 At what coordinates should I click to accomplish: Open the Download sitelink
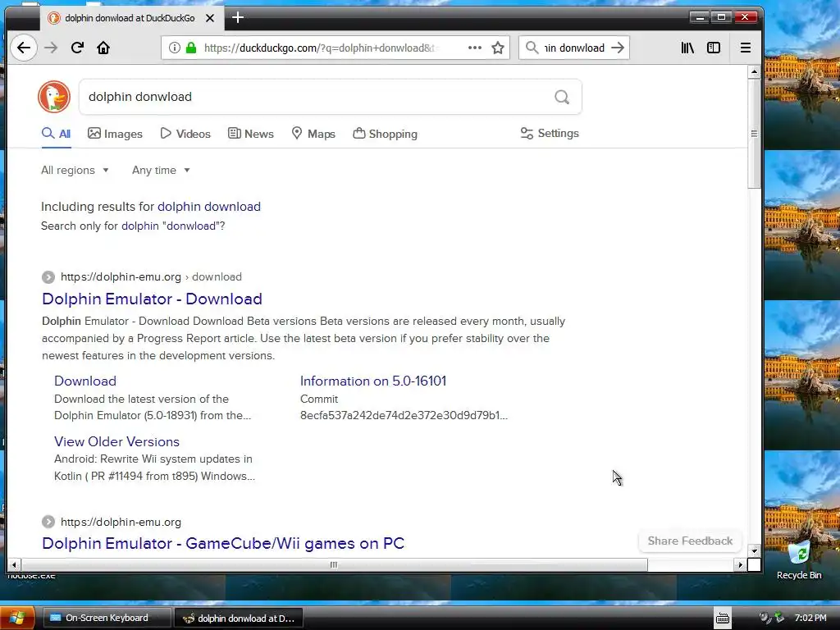(85, 381)
